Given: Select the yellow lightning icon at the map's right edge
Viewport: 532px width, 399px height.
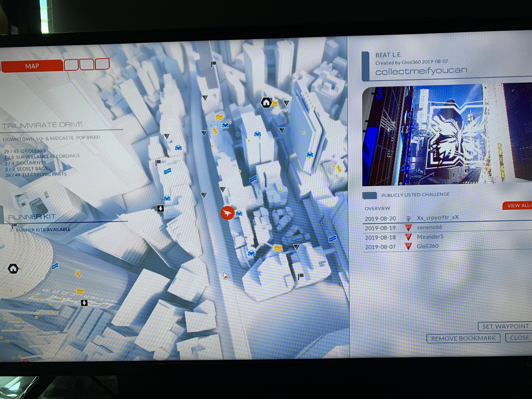Looking at the screenshot, I should pyautogui.click(x=339, y=169).
